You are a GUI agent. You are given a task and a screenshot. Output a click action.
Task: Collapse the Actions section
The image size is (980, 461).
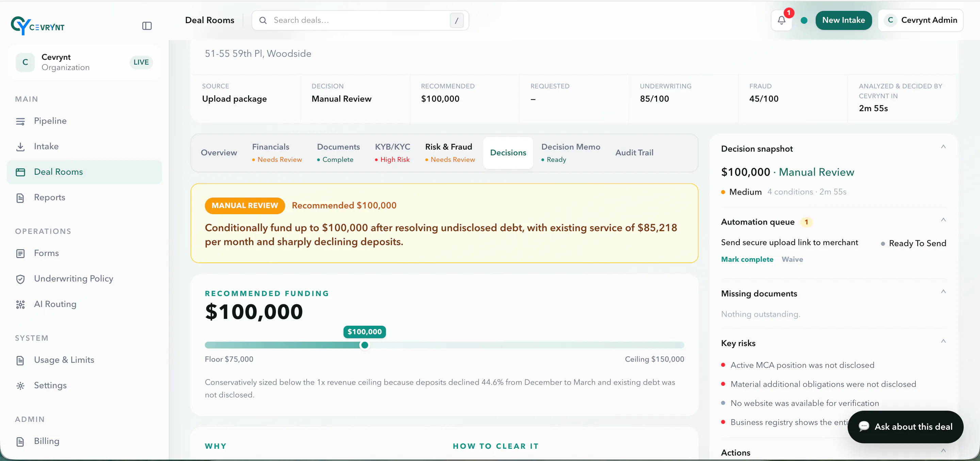[943, 451]
